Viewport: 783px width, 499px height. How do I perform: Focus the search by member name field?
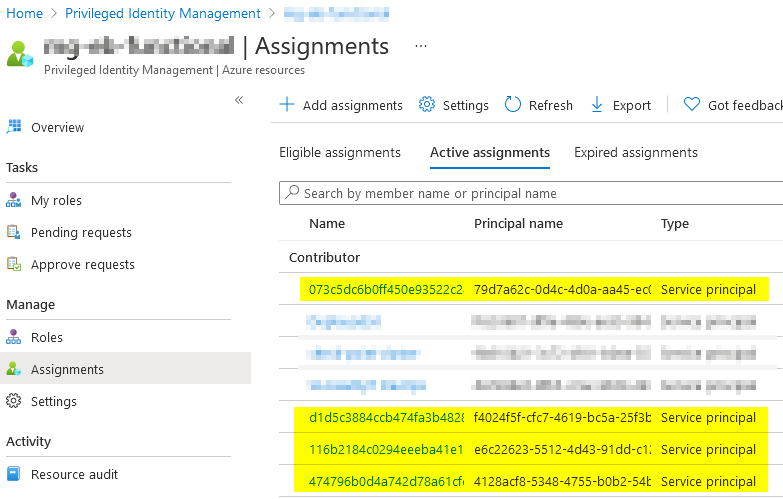click(531, 193)
